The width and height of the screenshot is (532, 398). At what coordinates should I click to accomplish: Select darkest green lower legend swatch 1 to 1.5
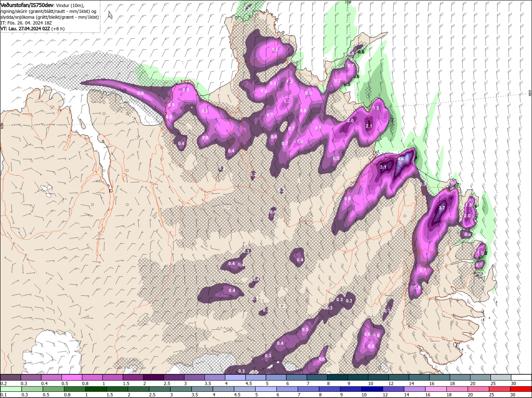point(96,389)
